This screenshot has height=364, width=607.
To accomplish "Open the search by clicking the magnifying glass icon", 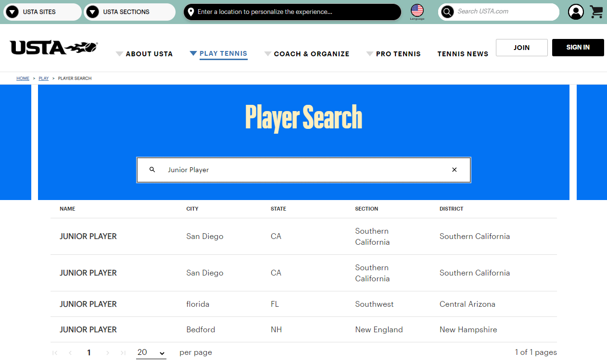I will tap(447, 12).
